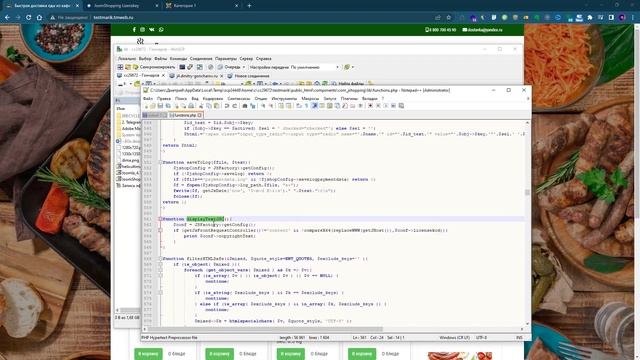Click the Save icon in Notepad++ toolbar
Viewport: 640px width, 360px height.
160,106
